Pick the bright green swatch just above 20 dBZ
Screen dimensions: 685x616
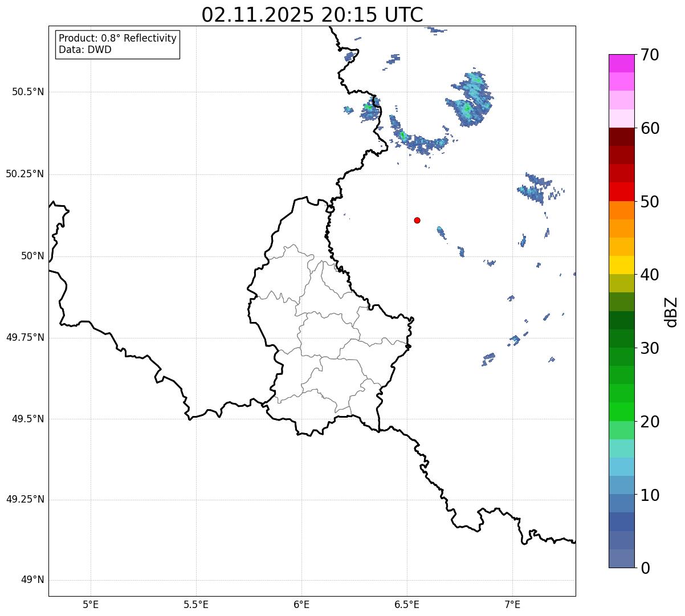click(x=621, y=412)
